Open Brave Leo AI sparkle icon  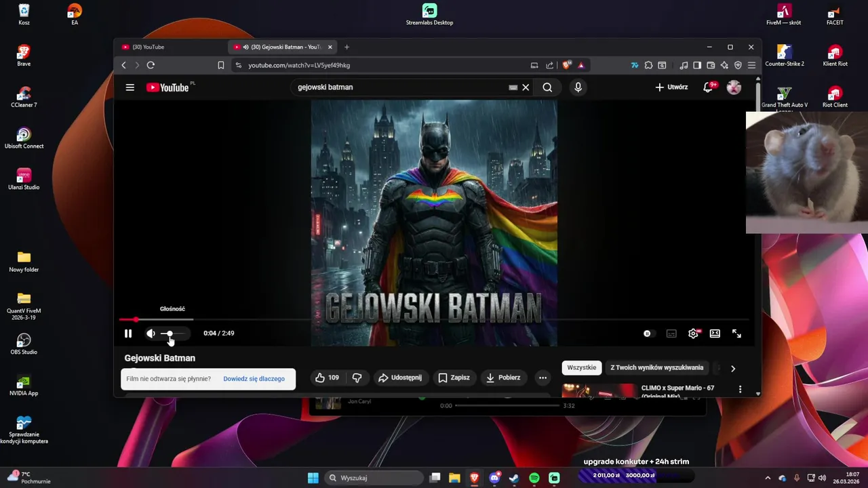(x=724, y=65)
